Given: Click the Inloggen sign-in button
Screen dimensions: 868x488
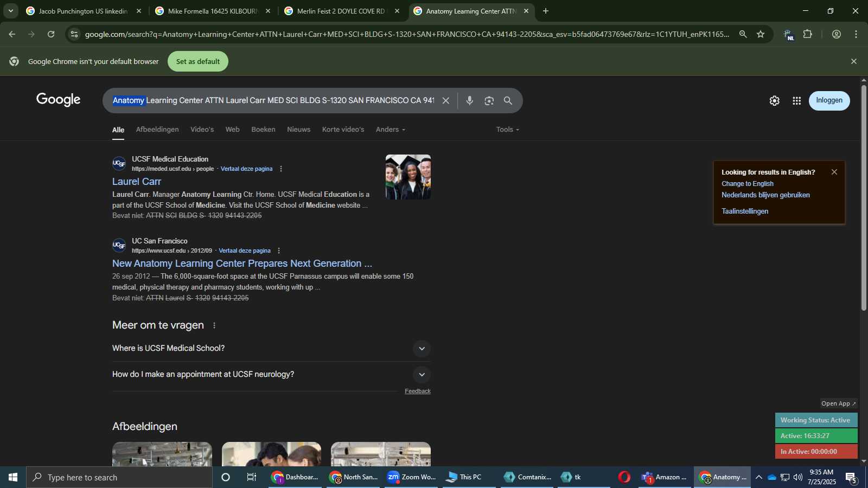Looking at the screenshot, I should [829, 101].
